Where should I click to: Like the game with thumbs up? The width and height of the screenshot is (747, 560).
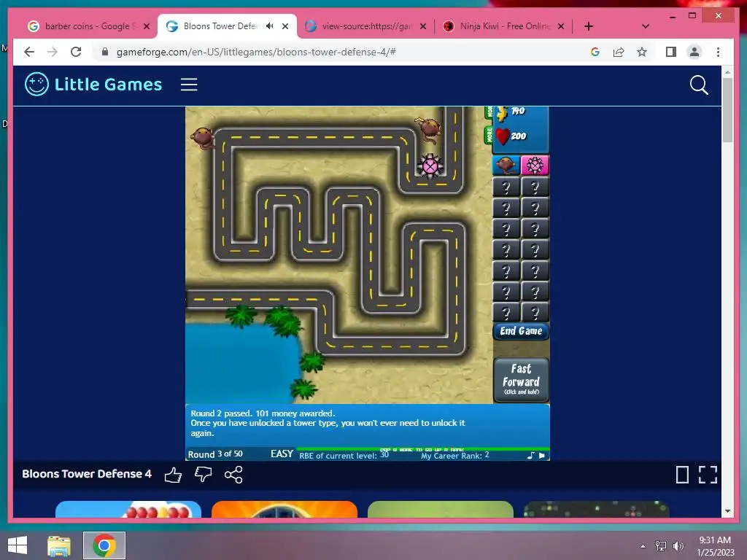pyautogui.click(x=173, y=475)
